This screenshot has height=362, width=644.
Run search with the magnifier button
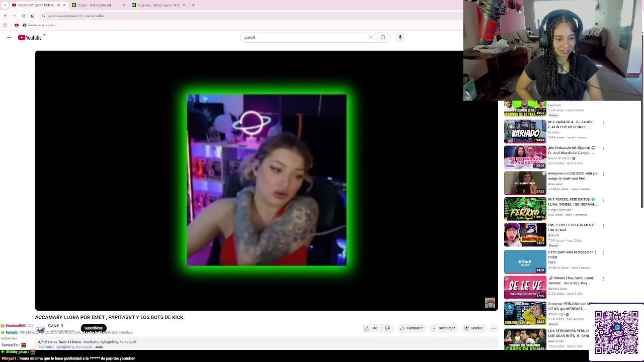[x=383, y=37]
